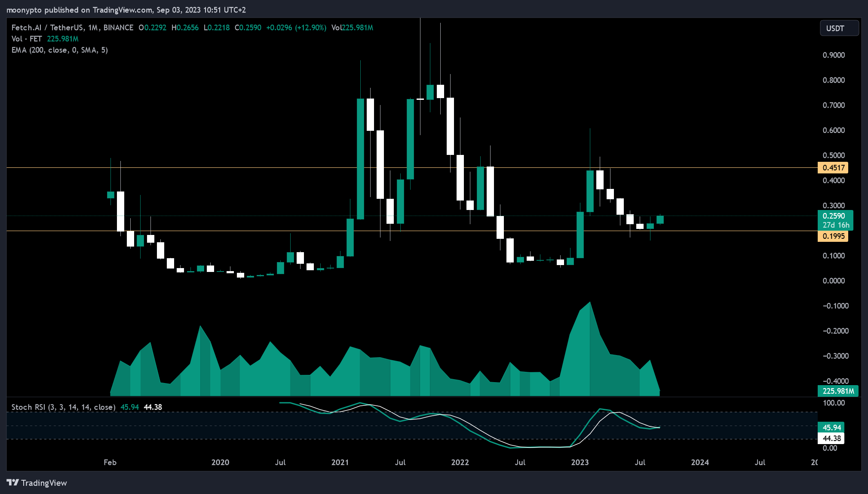The image size is (868, 494).
Task: Click the published header text moonypto
Action: [24, 10]
